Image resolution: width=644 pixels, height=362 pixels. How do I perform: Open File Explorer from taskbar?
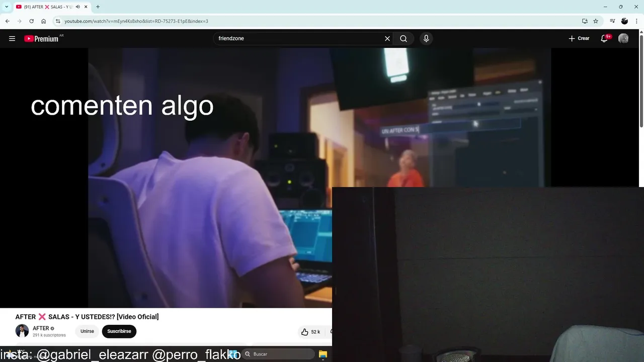[x=323, y=354]
